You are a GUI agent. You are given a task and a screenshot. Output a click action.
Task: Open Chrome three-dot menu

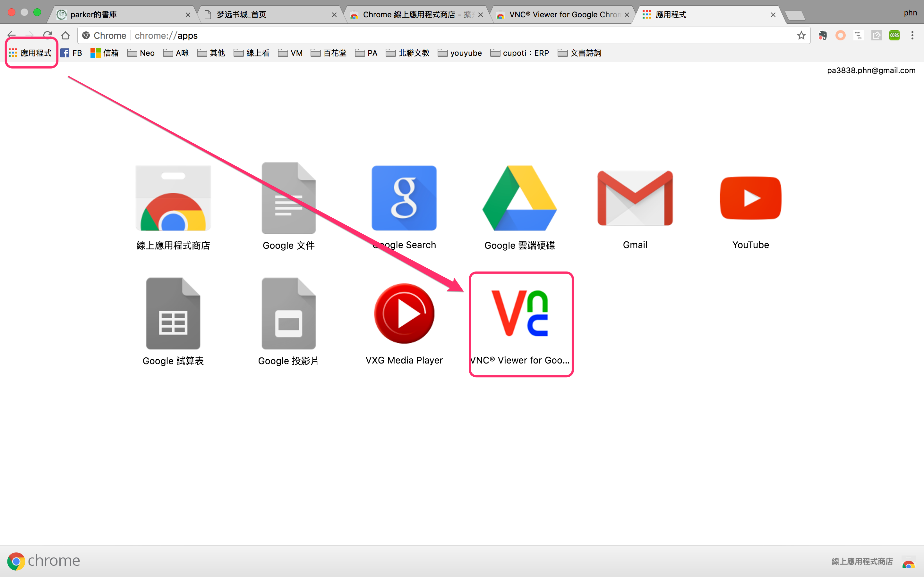(912, 36)
